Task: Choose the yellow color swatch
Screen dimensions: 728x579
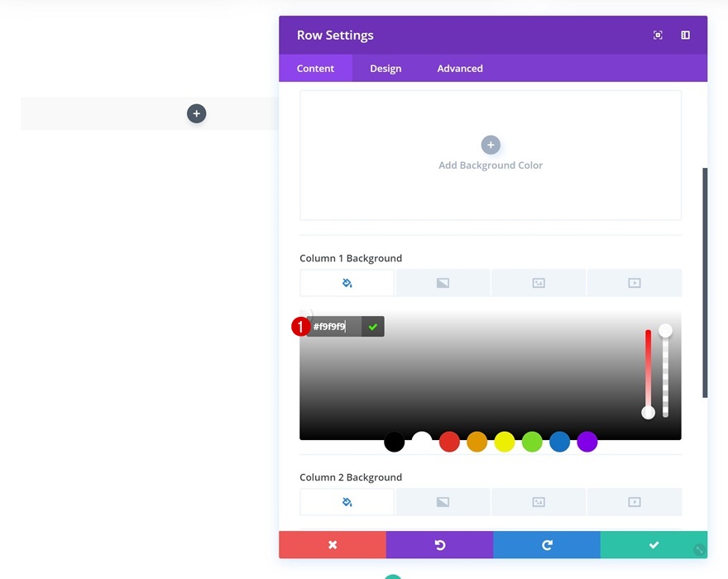Action: point(505,442)
